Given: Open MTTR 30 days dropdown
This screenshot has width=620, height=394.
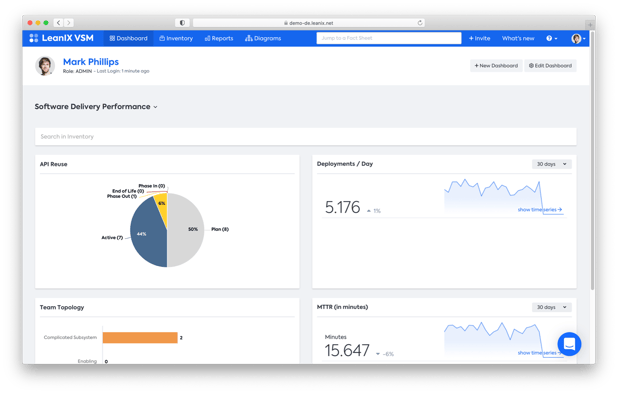Looking at the screenshot, I should 551,307.
